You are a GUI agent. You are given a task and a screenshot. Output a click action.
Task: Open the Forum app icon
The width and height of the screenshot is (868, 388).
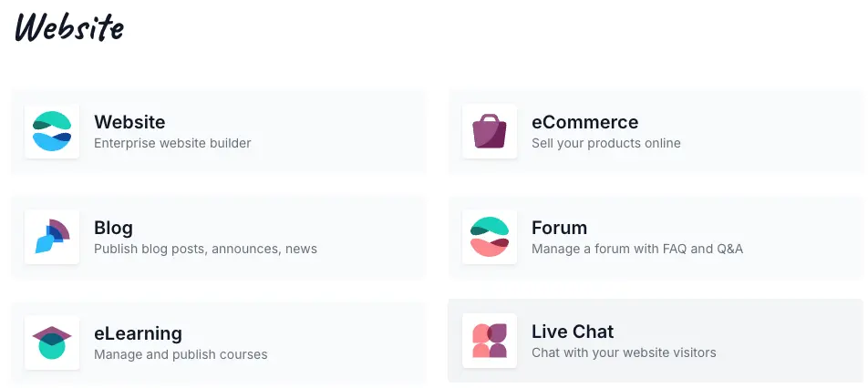(490, 237)
